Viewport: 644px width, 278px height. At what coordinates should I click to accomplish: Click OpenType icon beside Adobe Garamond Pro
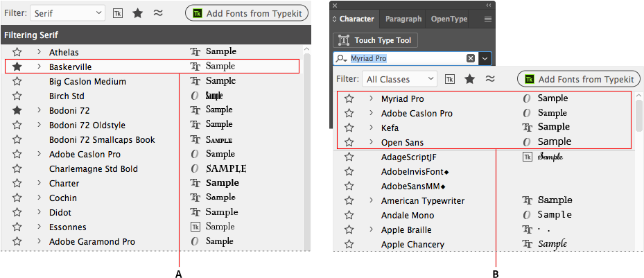[x=195, y=241]
